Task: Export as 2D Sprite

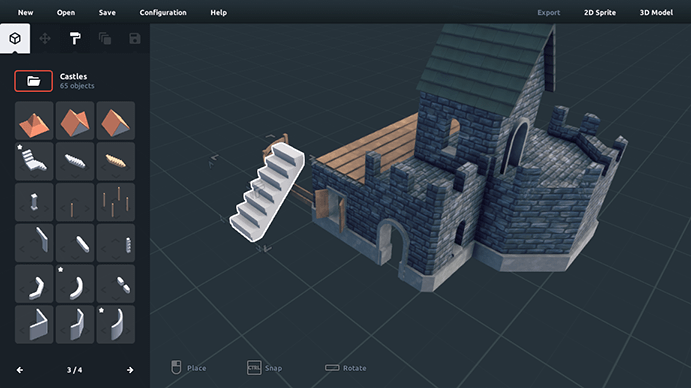Action: 600,13
